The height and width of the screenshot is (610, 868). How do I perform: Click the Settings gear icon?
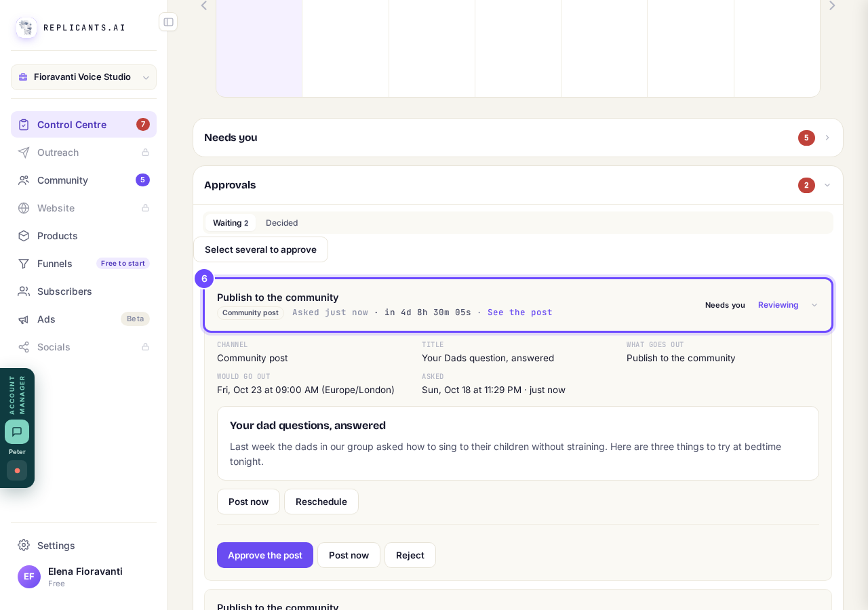(x=24, y=545)
